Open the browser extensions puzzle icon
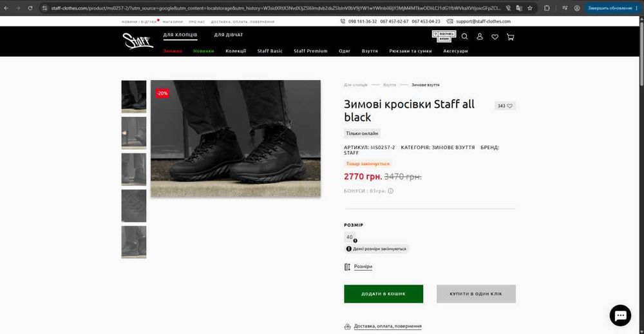This screenshot has height=334, width=644. [x=547, y=8]
